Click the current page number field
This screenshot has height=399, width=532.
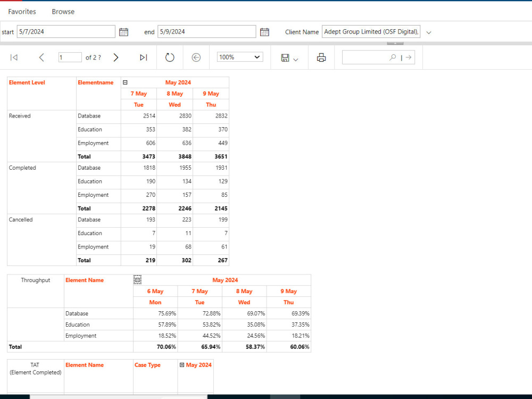[70, 57]
